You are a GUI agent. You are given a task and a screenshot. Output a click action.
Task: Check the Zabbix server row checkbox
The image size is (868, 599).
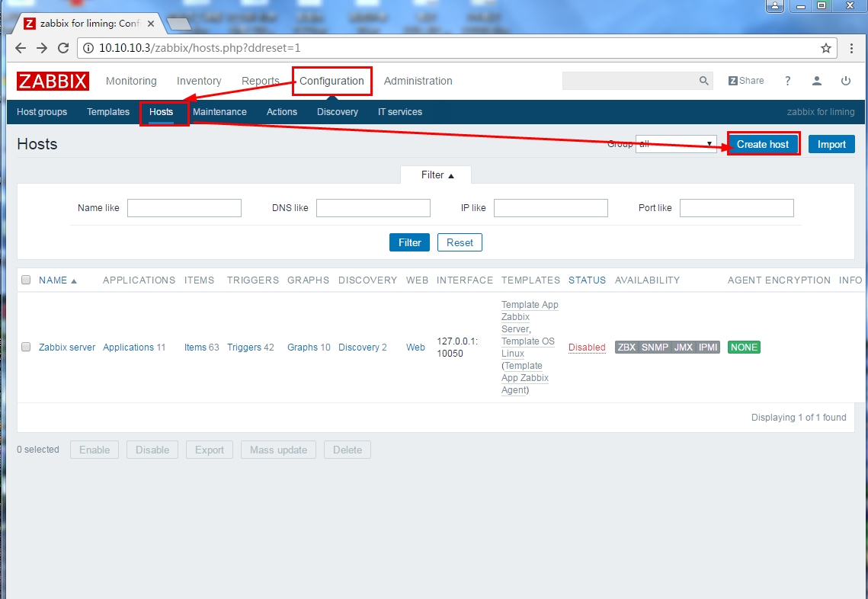click(25, 347)
